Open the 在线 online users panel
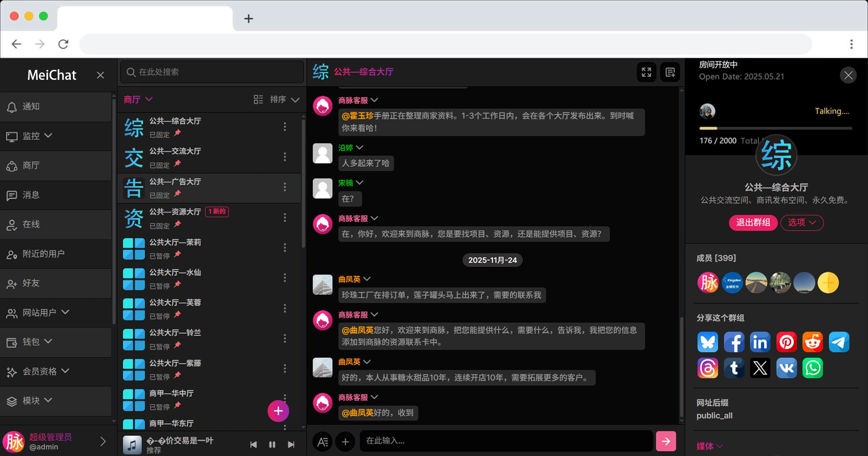This screenshot has height=456, width=868. [31, 224]
